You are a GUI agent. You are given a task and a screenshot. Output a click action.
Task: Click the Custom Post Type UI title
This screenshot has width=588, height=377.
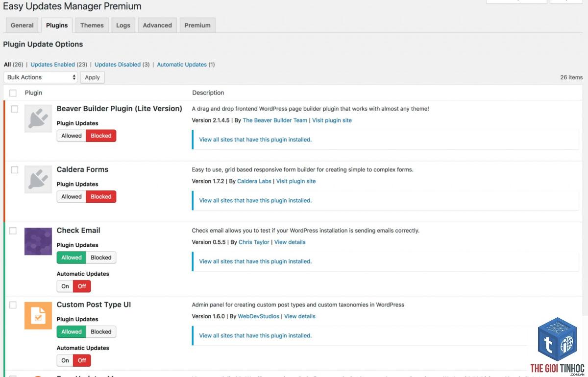(x=94, y=305)
